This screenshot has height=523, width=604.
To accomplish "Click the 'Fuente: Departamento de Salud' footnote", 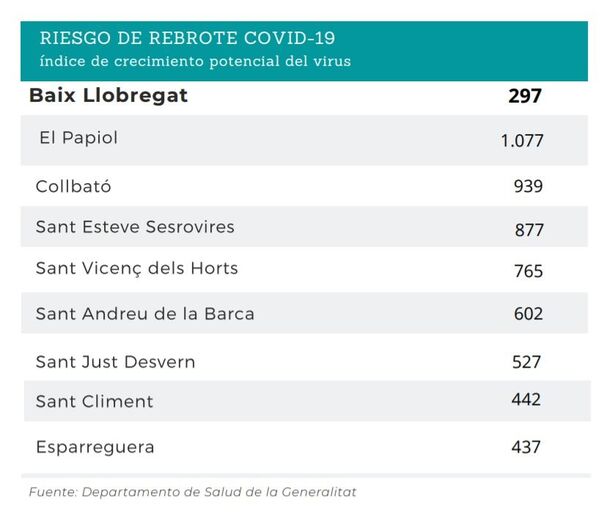I will [x=192, y=492].
